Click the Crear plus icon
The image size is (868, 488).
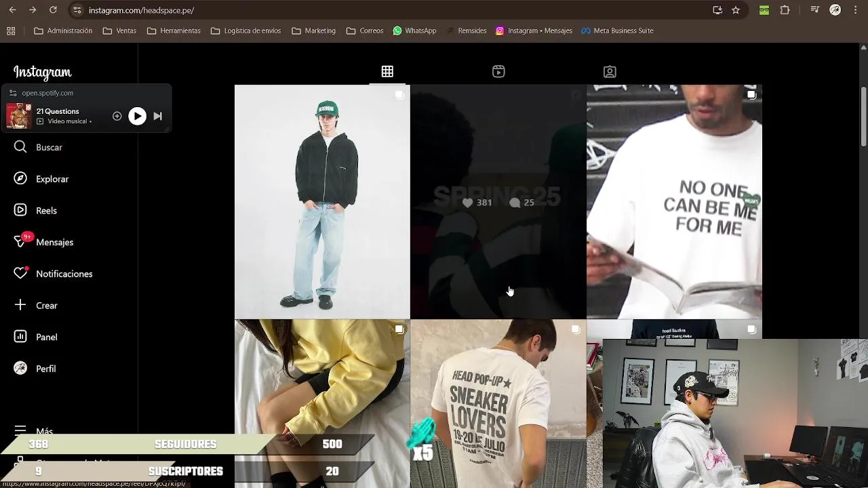pos(20,305)
